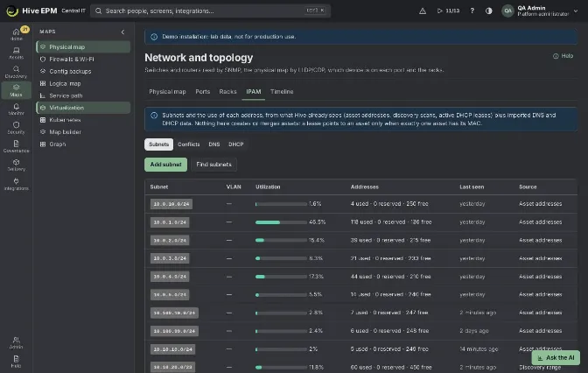Open Map builder in the Maps menu
Image resolution: width=588 pixels, height=373 pixels.
(x=83, y=131)
